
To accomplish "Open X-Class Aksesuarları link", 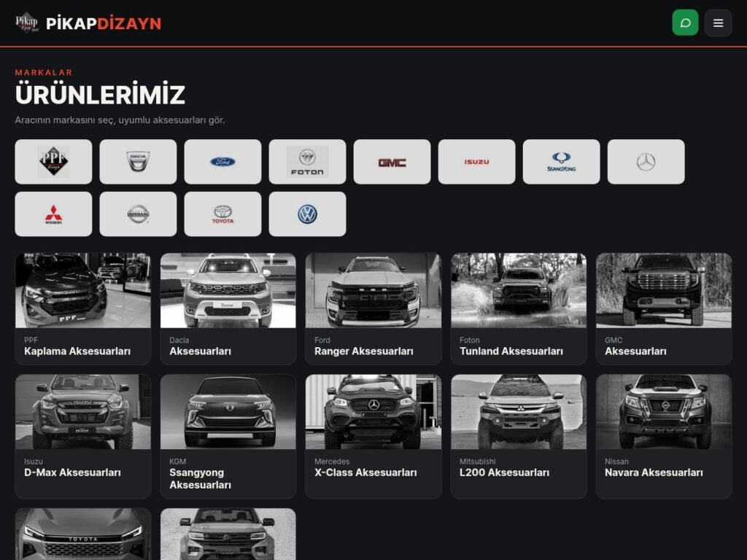I will (x=365, y=472).
